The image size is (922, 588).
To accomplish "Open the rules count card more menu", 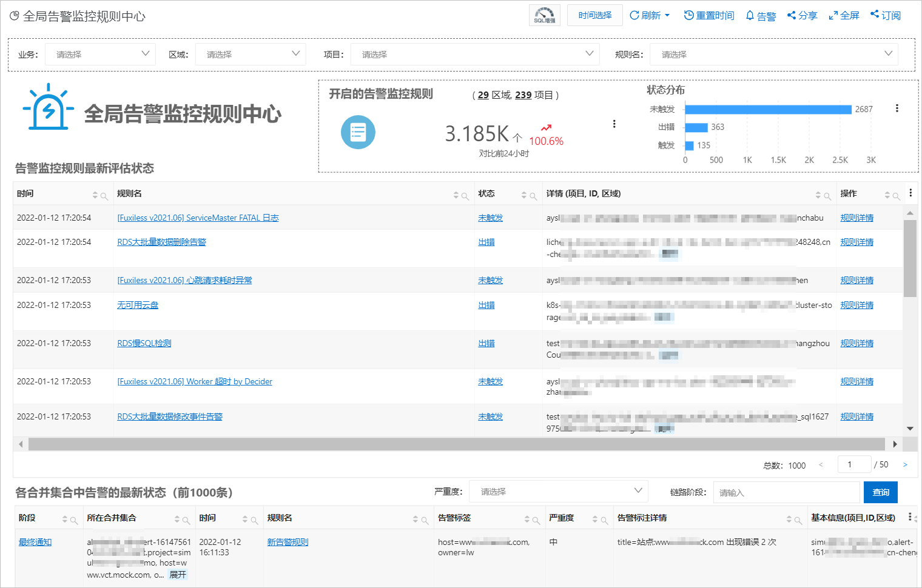I will [x=614, y=124].
